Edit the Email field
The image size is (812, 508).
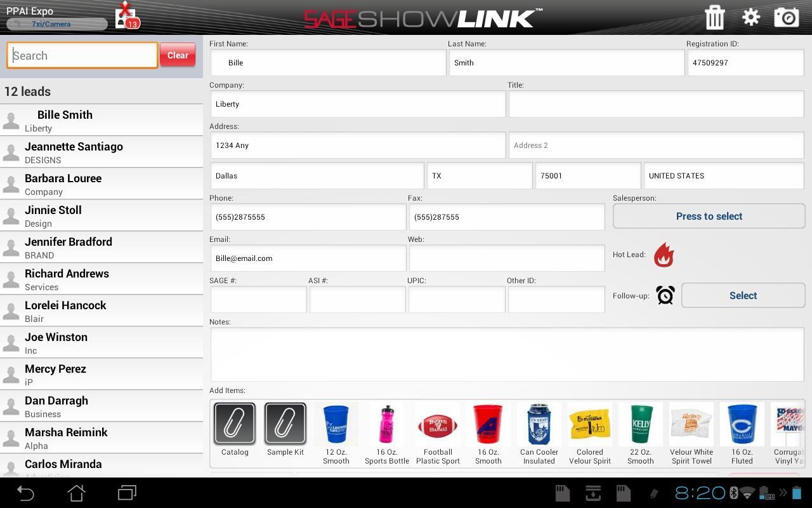308,258
